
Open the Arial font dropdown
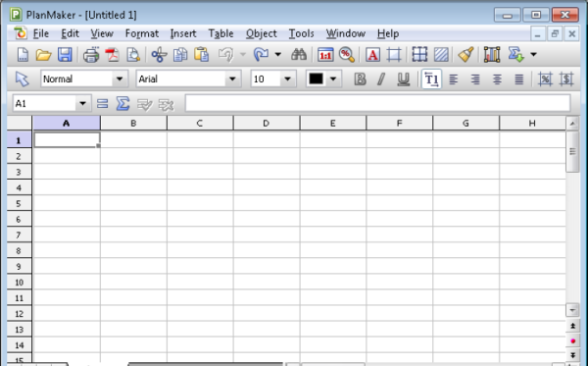232,79
